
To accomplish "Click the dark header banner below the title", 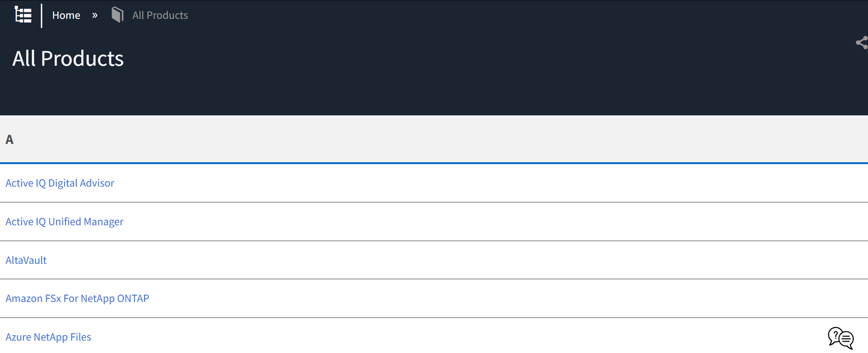I will tap(434, 94).
